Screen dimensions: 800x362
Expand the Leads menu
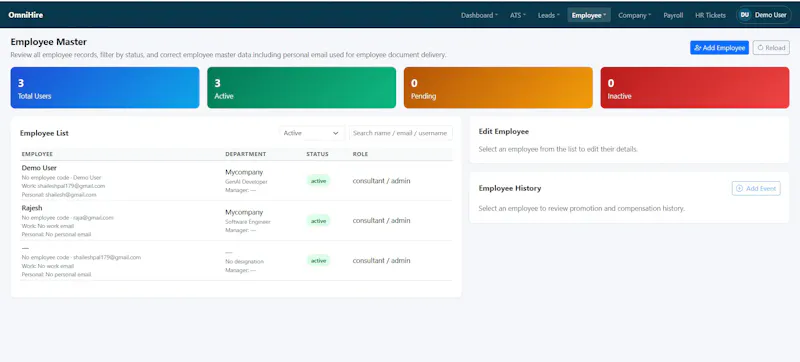pos(548,15)
